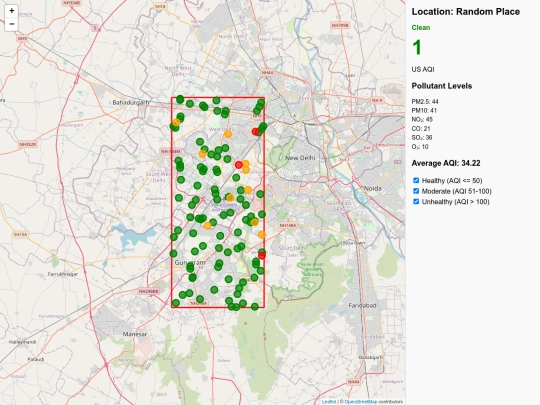
Task: Click the Bahadurgarh map label
Action: point(131,102)
